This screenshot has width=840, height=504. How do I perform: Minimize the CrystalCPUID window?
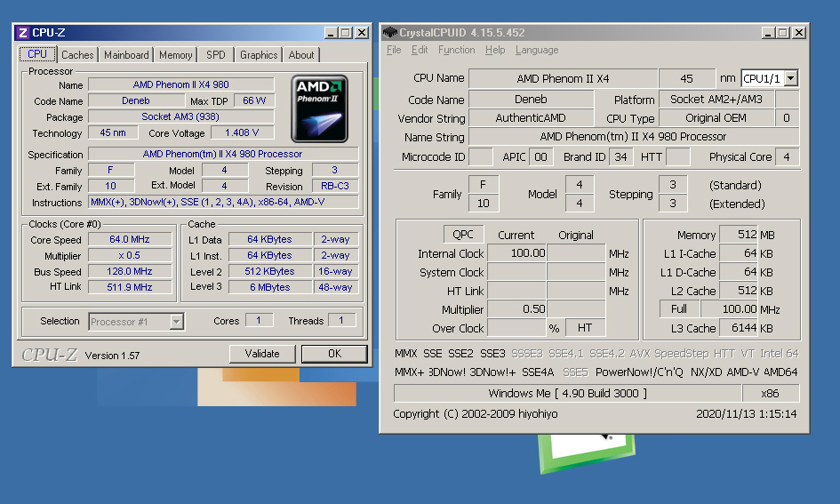768,33
